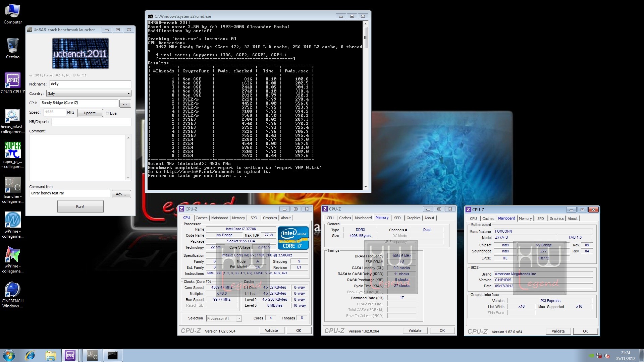Click the Run! button
This screenshot has height=362, width=644.
click(80, 206)
